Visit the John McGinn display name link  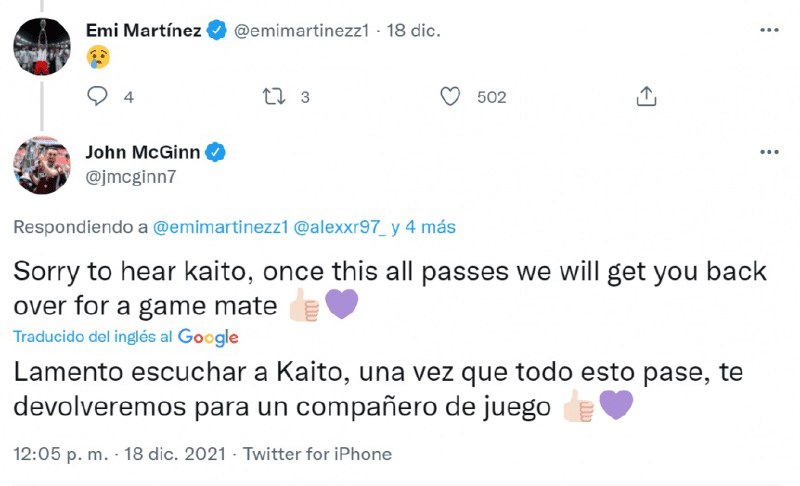coord(142,152)
